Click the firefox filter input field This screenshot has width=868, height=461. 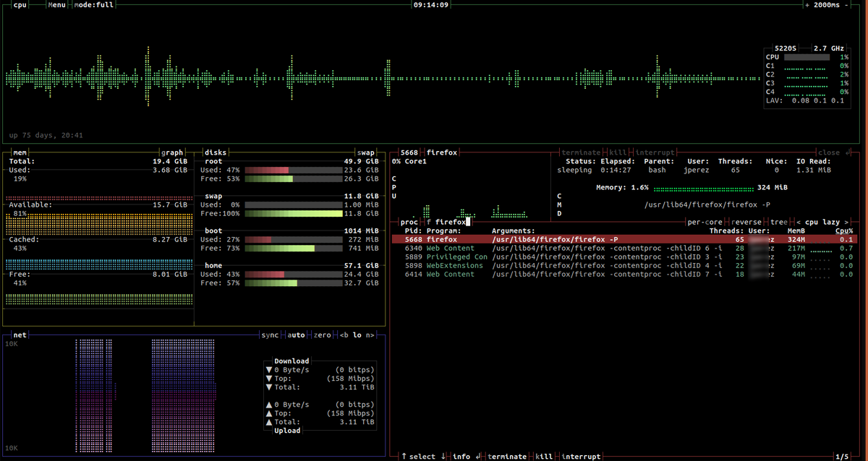448,222
